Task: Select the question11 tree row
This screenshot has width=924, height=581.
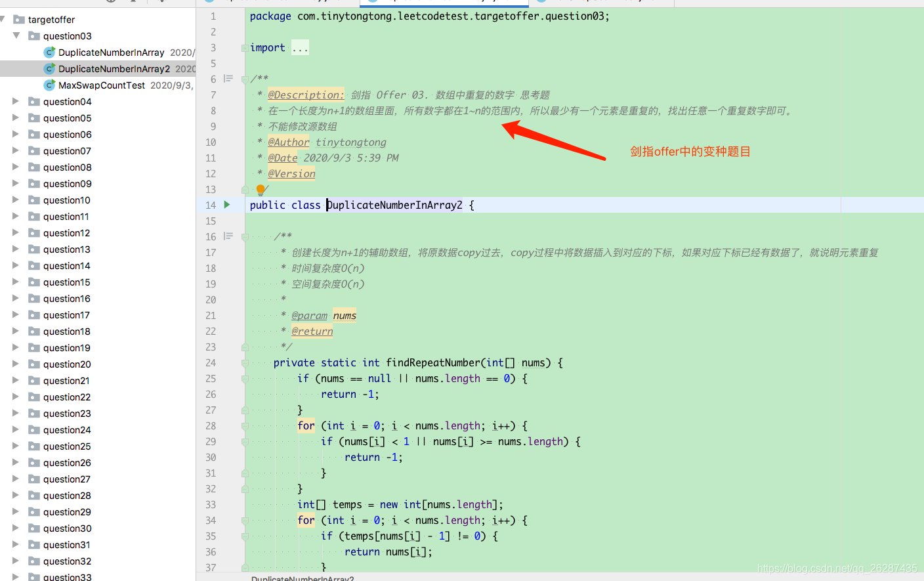Action: click(x=98, y=217)
